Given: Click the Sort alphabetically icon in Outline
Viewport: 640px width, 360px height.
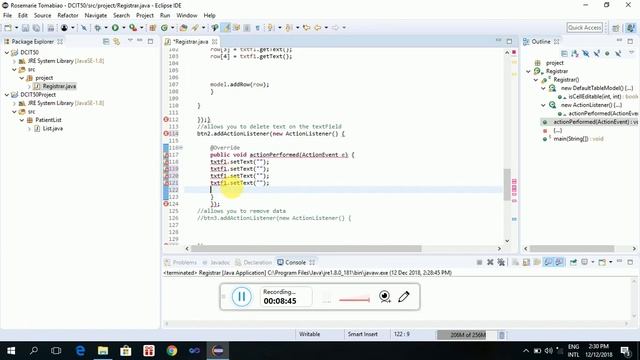Looking at the screenshot, I should pyautogui.click(x=575, y=53).
